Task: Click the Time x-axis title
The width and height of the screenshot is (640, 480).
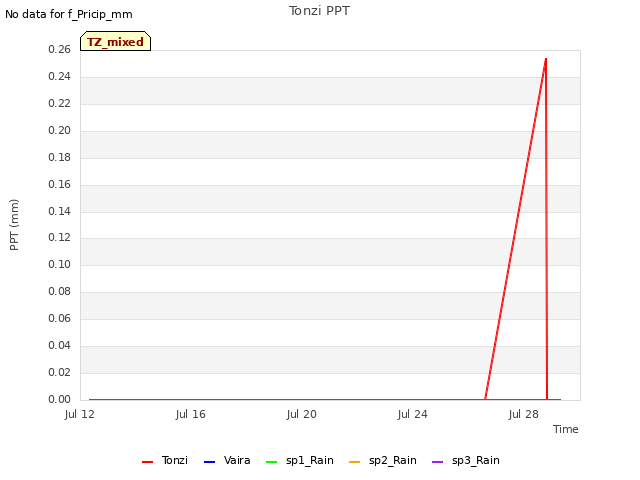Action: (566, 429)
